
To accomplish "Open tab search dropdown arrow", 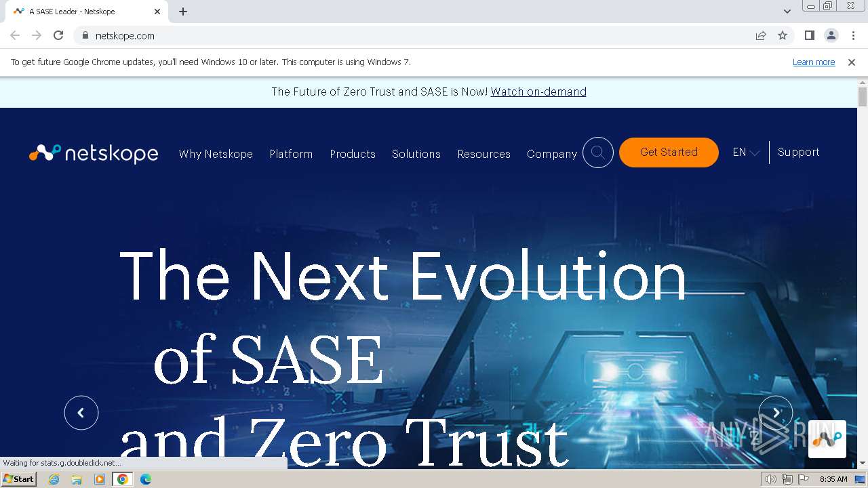I will [x=787, y=12].
